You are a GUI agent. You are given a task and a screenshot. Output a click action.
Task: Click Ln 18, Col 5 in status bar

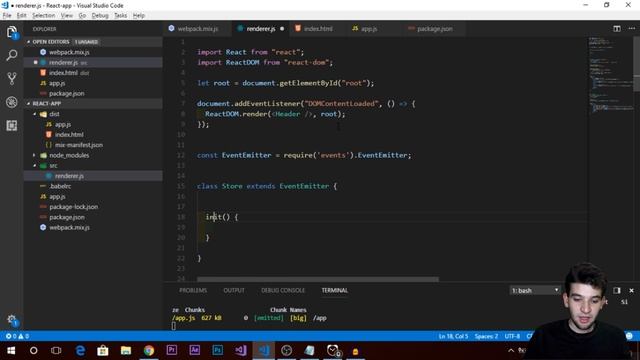coord(453,336)
